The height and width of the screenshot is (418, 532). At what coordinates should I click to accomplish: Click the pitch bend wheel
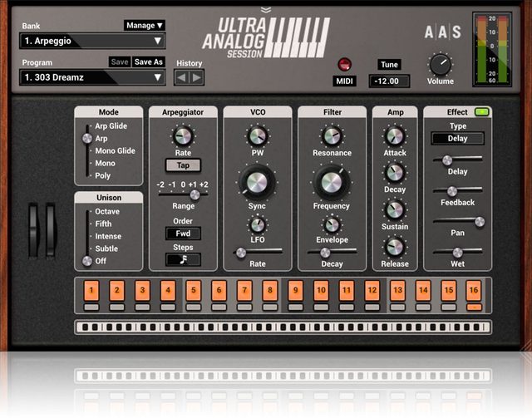(33, 230)
